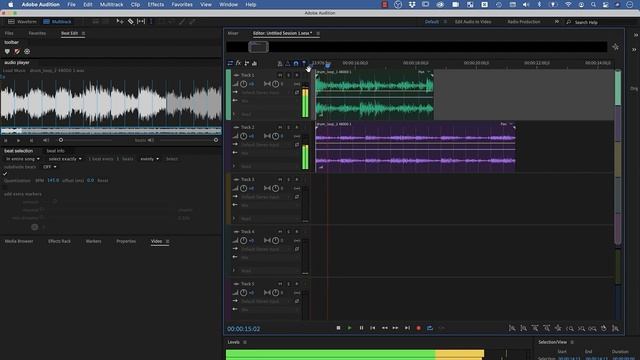
Task: Select the Move tool in top toolbar
Action: [120, 22]
